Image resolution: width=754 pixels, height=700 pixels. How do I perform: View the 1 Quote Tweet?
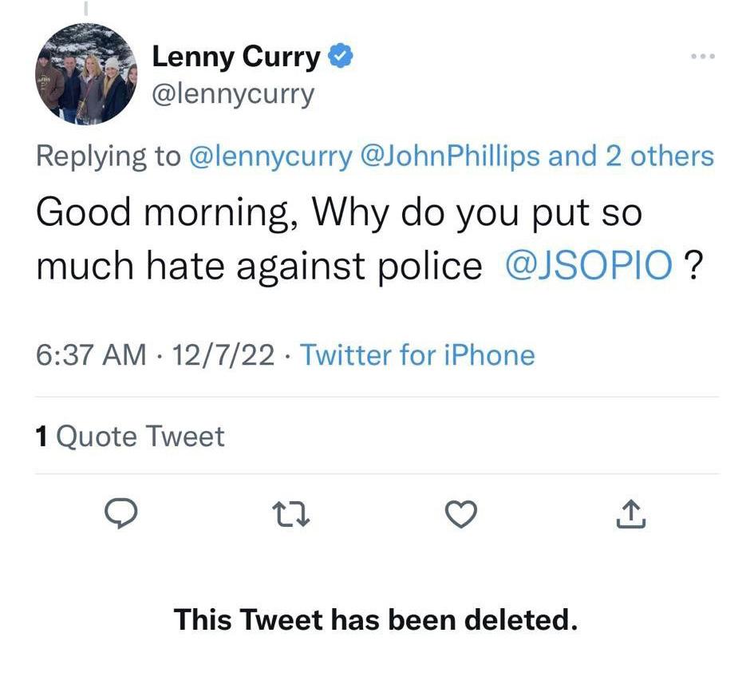pos(130,436)
